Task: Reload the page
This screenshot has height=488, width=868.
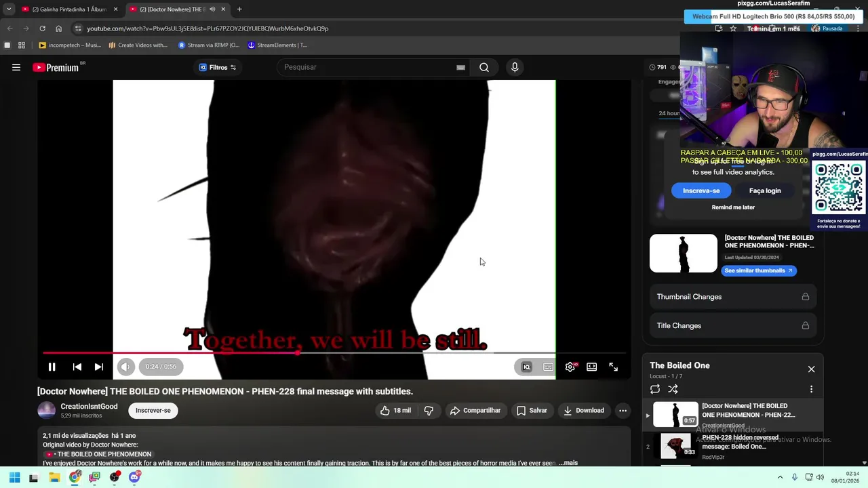Action: pos(42,28)
